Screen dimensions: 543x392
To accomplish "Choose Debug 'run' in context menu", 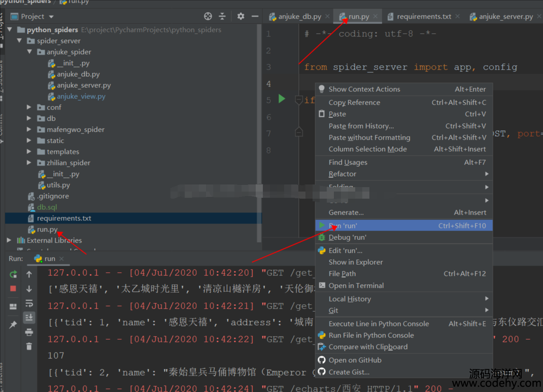I will pos(347,237).
